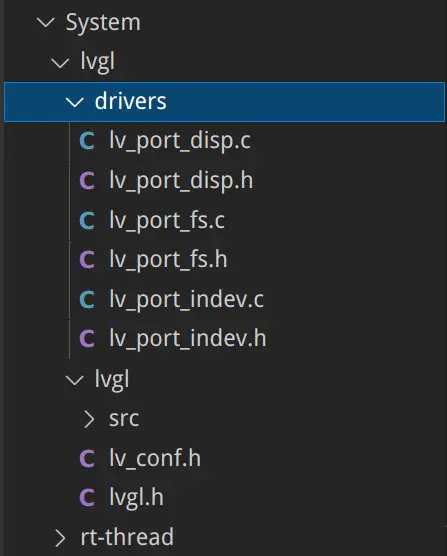447x556 pixels.
Task: Open lv_port_indev.c file
Action: tap(186, 300)
